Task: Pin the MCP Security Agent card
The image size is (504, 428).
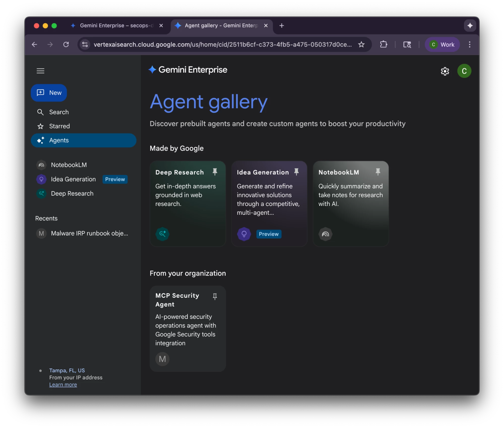Action: point(215,296)
